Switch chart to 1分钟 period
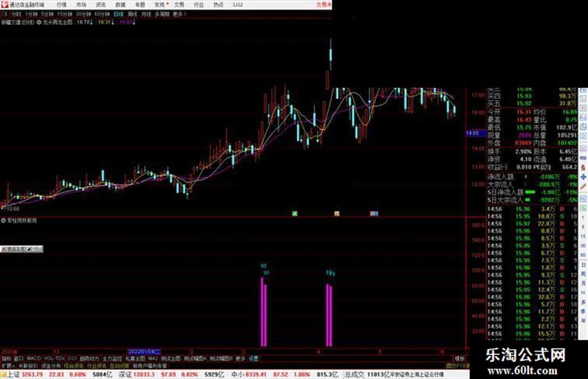 [x=31, y=14]
